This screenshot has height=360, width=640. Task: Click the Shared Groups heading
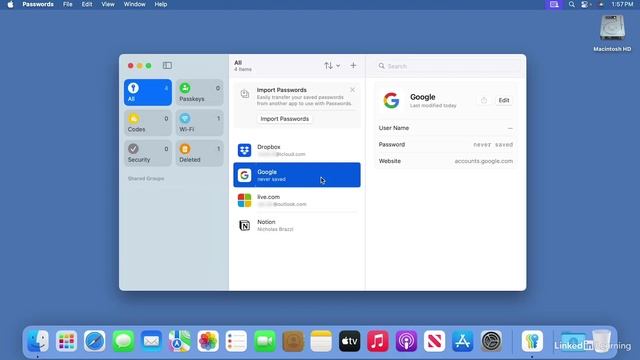pyautogui.click(x=146, y=178)
